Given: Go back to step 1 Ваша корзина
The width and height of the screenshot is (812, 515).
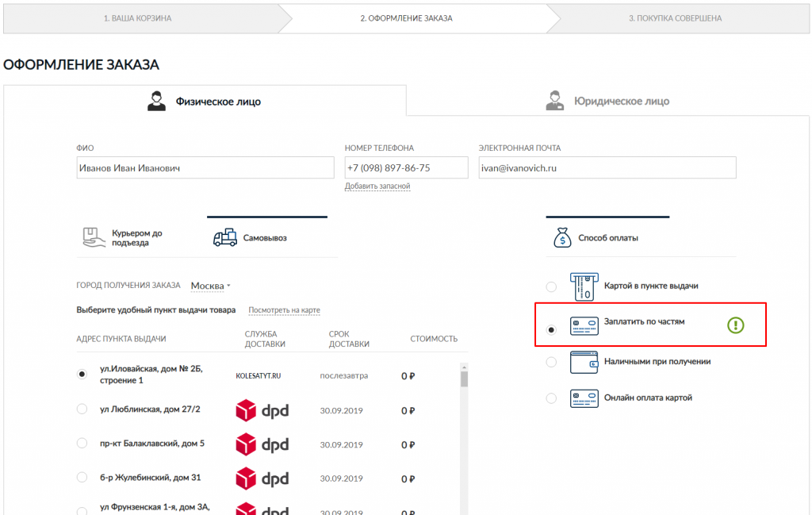Looking at the screenshot, I should click(137, 18).
